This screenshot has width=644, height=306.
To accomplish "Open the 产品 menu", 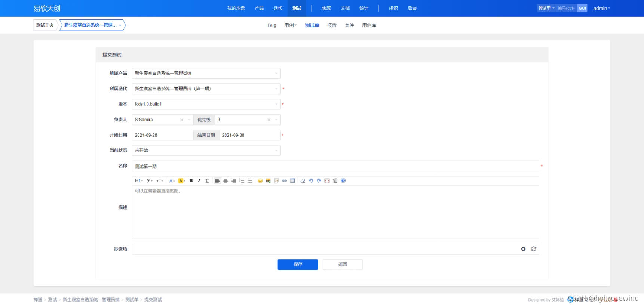I will pyautogui.click(x=259, y=8).
